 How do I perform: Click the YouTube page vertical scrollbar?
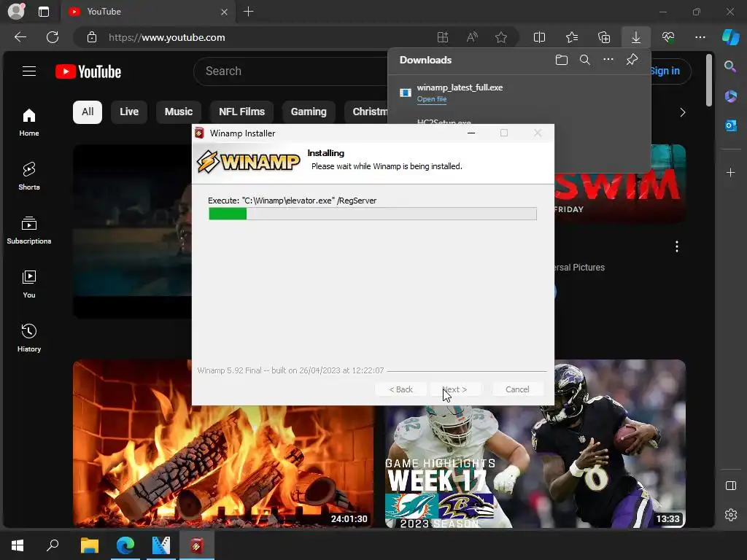click(709, 80)
